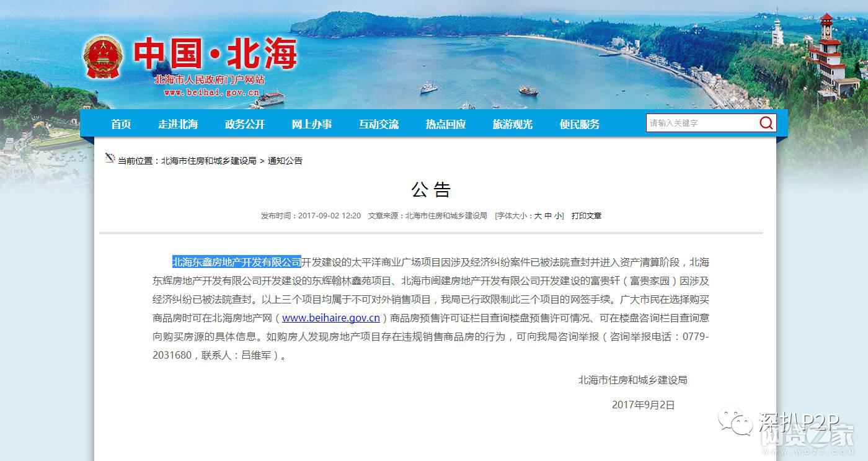Select 网上办事 from the navigation
Viewport: 868px width, 461px height.
tap(311, 123)
